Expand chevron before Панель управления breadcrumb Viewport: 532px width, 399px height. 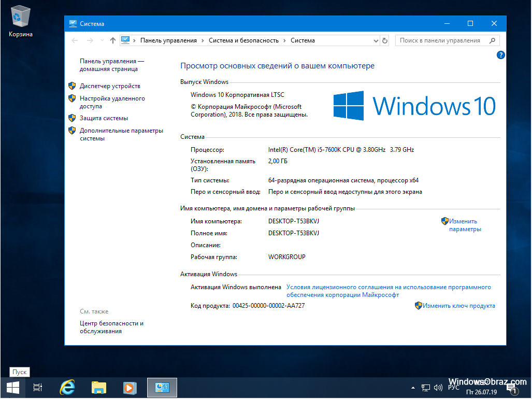tap(134, 41)
